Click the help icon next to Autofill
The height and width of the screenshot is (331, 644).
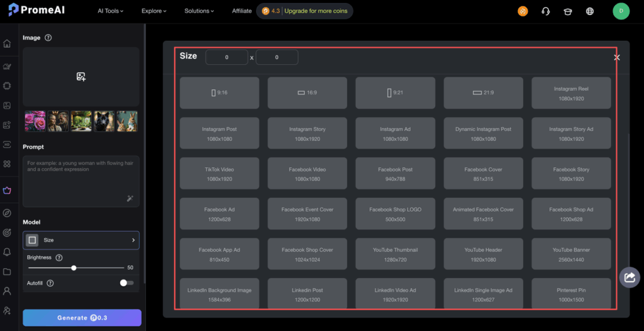tap(50, 283)
